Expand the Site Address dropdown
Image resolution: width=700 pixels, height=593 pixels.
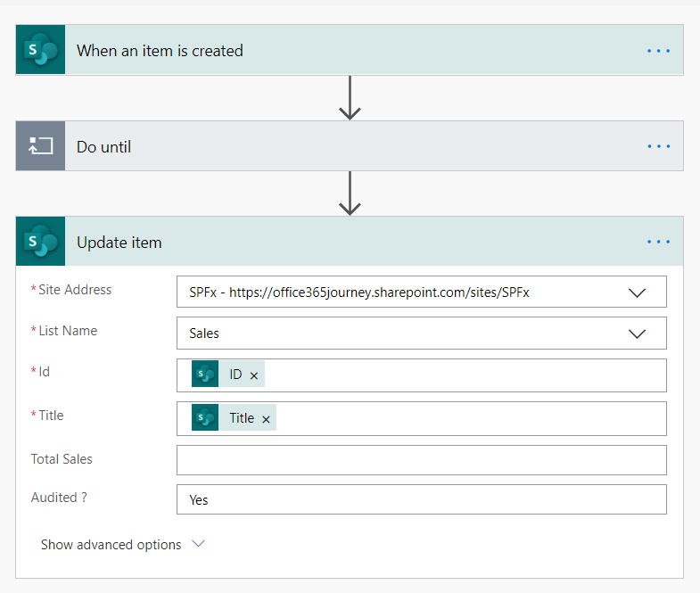637,292
